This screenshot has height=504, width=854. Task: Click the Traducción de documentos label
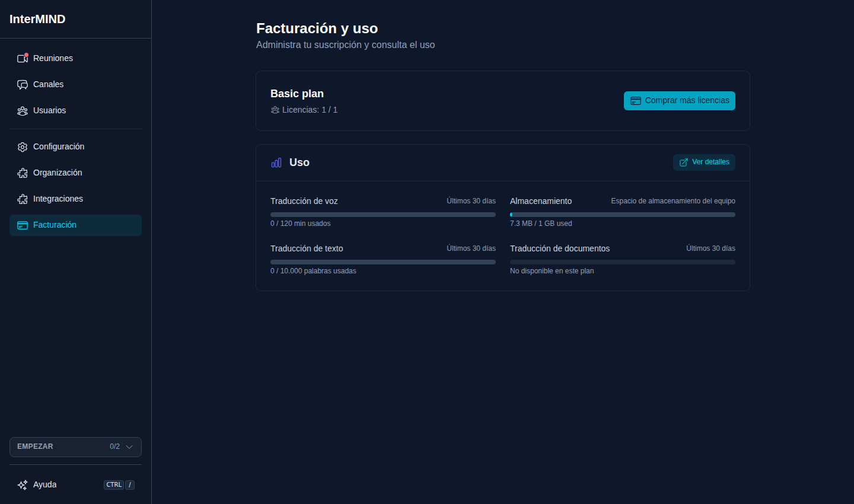coord(560,248)
